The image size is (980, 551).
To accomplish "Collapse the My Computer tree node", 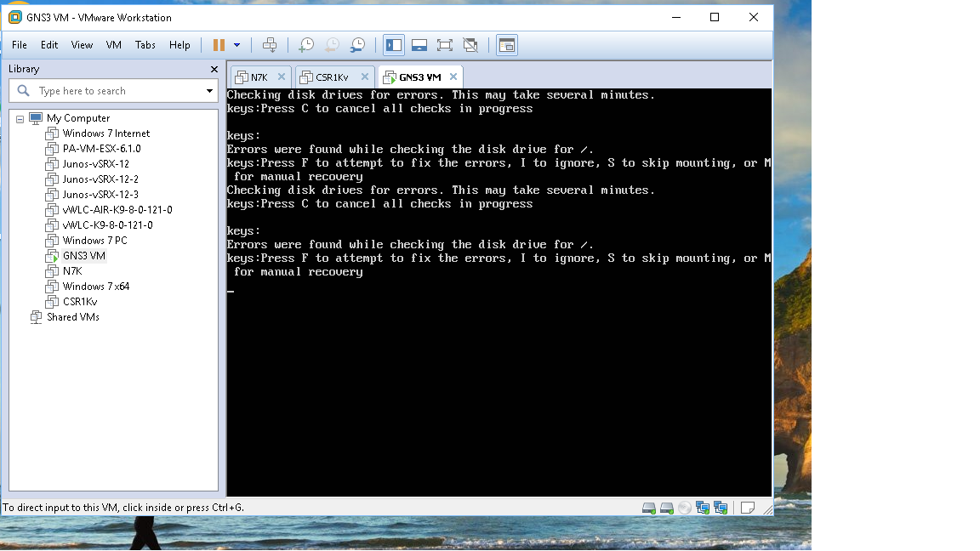I will 18,117.
